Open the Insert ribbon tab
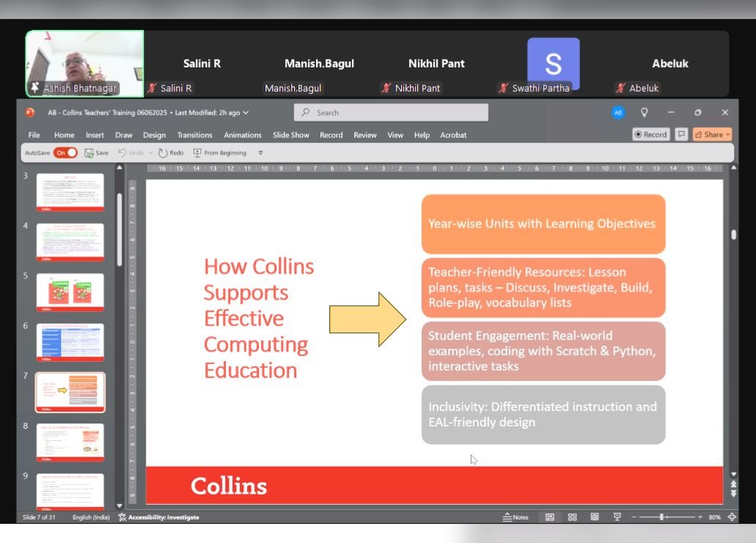The image size is (756, 543). (x=95, y=135)
